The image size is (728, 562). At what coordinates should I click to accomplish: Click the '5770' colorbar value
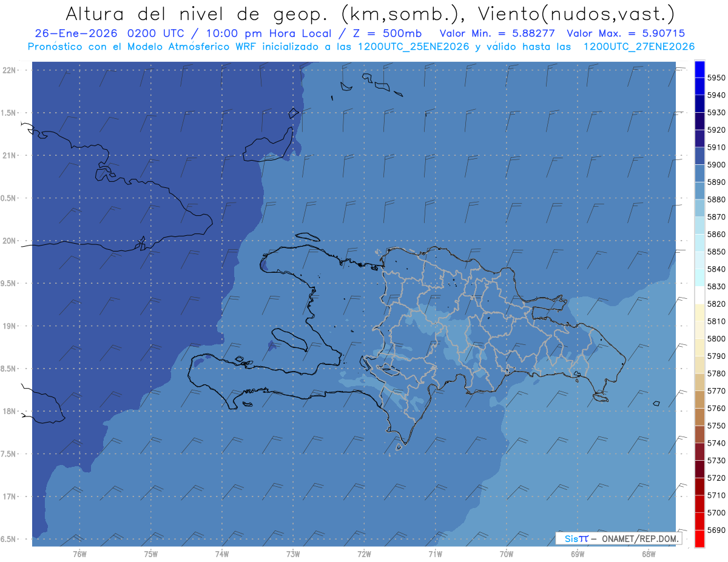(716, 391)
